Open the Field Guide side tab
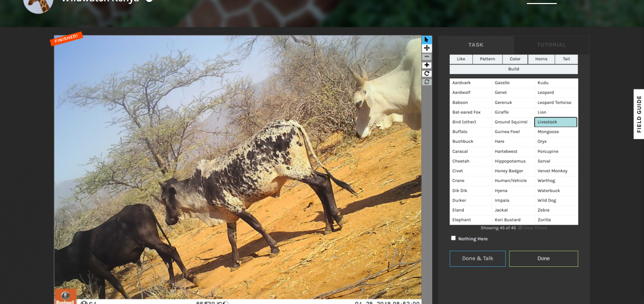This screenshot has height=304, width=644. pos(639,114)
